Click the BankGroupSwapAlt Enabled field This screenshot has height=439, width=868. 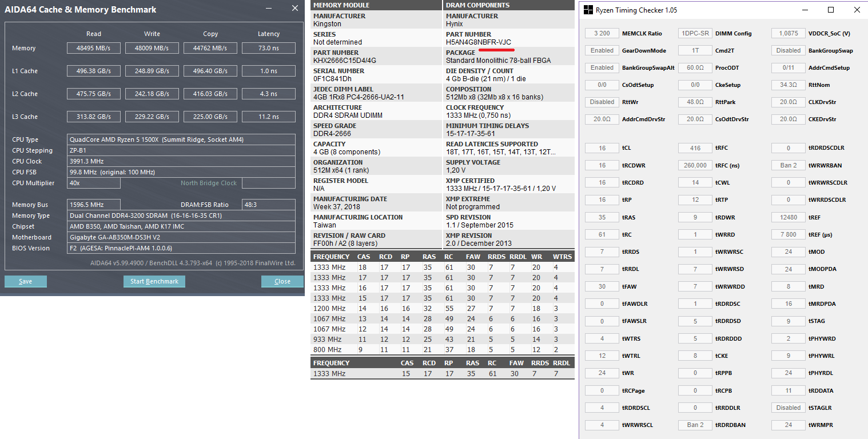[602, 68]
